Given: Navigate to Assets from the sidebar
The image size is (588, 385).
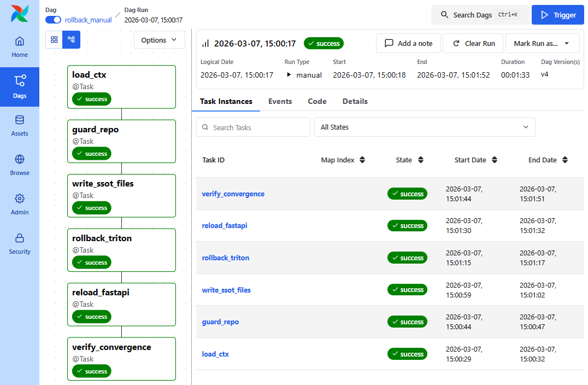Looking at the screenshot, I should 19,126.
